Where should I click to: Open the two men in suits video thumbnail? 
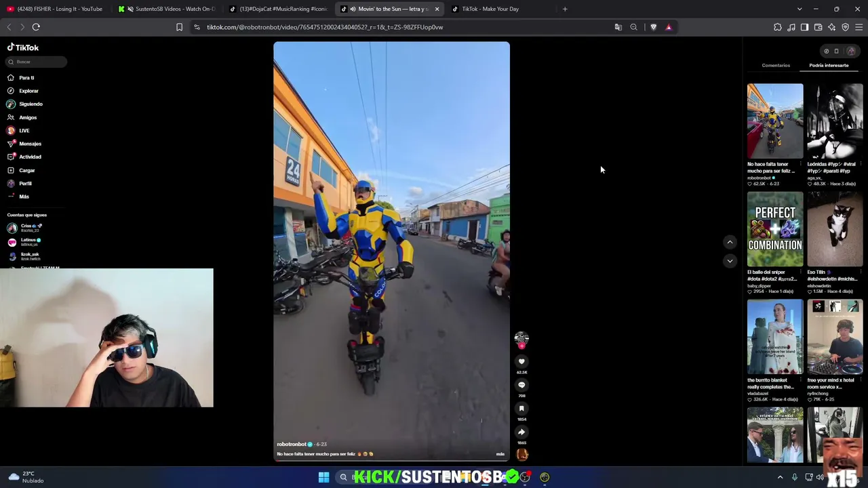[x=775, y=435]
